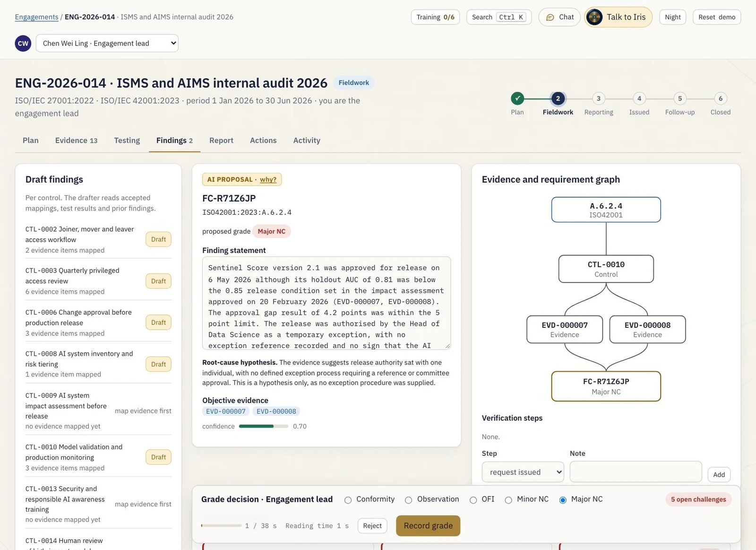
Task: Click the Iris avatar in Talk to Iris
Action: (x=594, y=17)
